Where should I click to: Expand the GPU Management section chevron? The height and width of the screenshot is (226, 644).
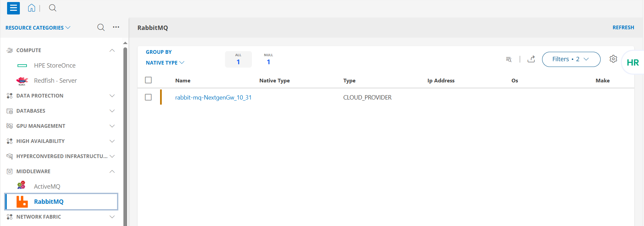coord(112,126)
